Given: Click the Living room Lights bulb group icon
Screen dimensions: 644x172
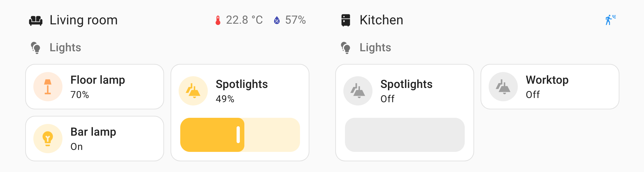Looking at the screenshot, I should point(36,48).
